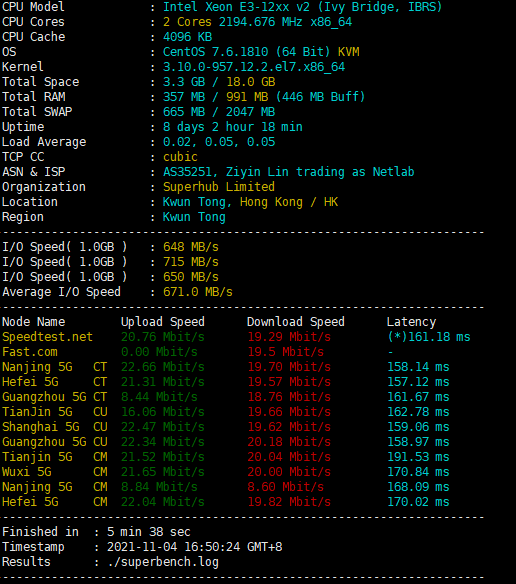Image resolution: width=516 pixels, height=584 pixels.
Task: Select the Speedtest.net node row
Action: (x=236, y=337)
